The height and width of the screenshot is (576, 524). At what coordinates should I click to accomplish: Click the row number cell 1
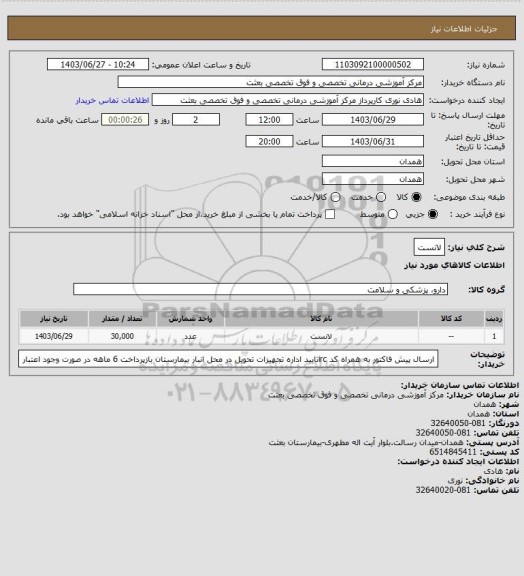tap(494, 336)
